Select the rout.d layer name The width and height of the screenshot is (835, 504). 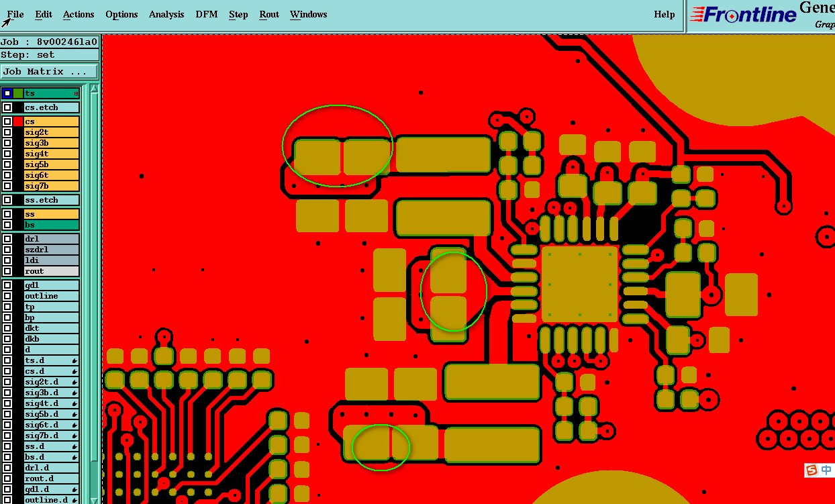coord(52,478)
